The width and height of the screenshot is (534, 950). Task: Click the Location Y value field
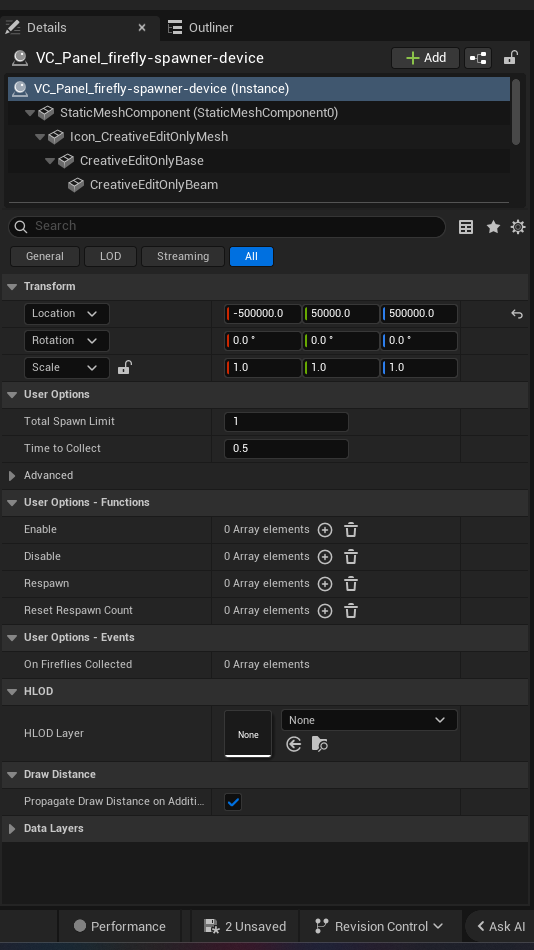point(341,314)
